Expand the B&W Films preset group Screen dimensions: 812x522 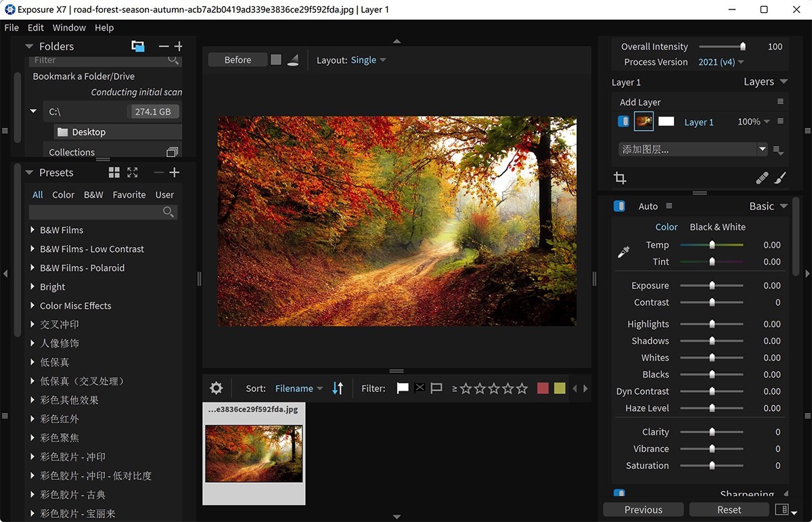coord(32,230)
